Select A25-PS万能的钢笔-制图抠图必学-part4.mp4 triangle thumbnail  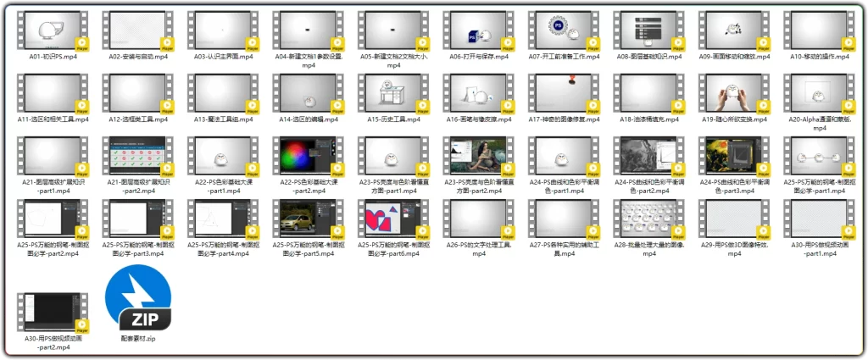(223, 219)
